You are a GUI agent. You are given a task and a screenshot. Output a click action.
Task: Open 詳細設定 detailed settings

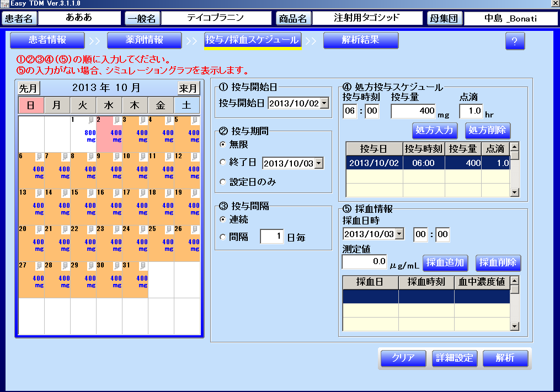pyautogui.click(x=454, y=358)
